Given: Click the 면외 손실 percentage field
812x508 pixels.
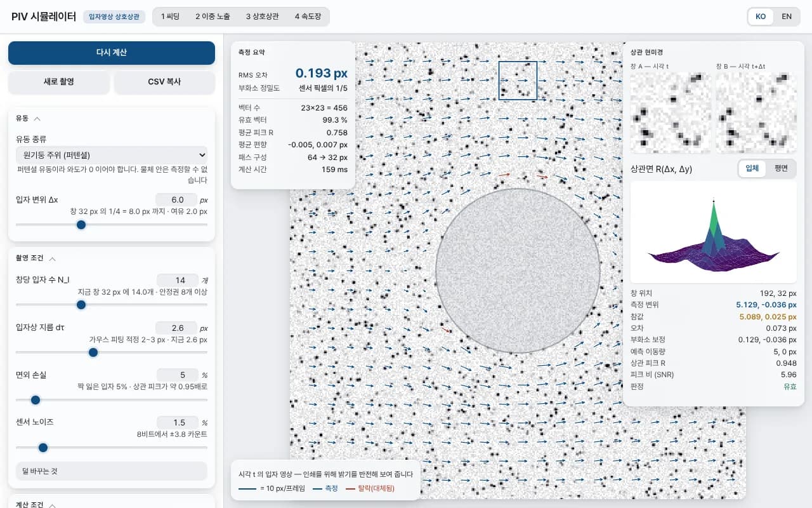Looking at the screenshot, I should click(x=178, y=375).
